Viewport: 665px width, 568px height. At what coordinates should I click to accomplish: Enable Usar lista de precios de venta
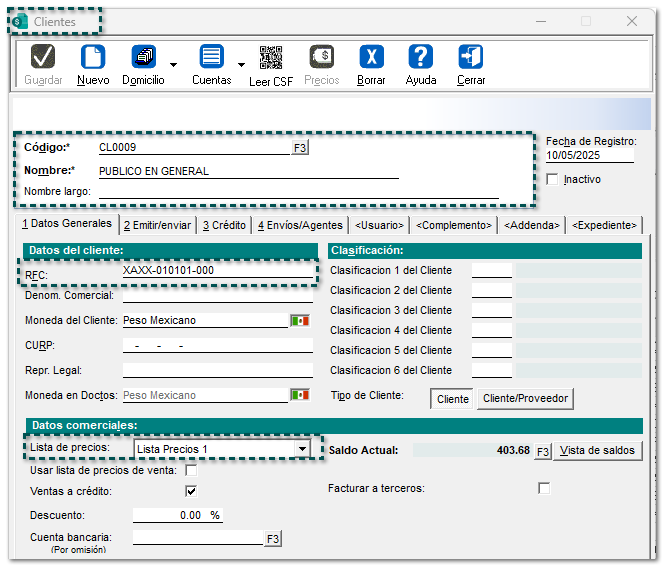[x=191, y=470]
